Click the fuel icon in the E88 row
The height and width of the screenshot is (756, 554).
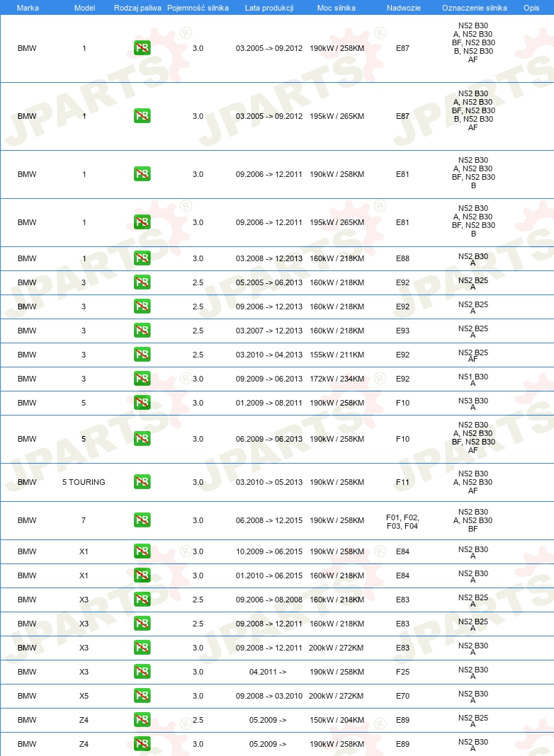(142, 258)
